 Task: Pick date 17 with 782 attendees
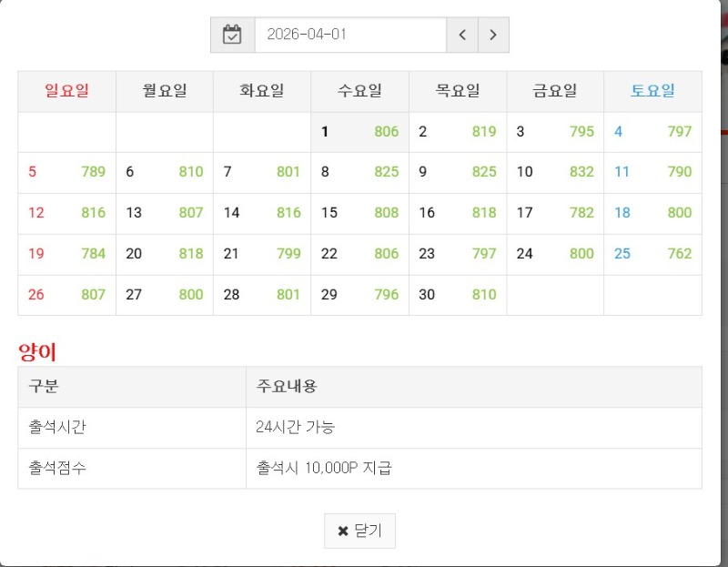point(555,213)
